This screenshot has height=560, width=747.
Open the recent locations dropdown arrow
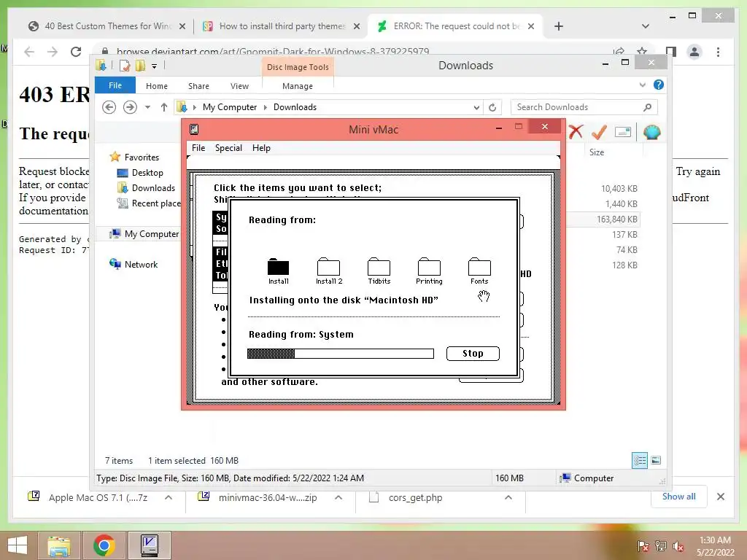[x=147, y=107]
